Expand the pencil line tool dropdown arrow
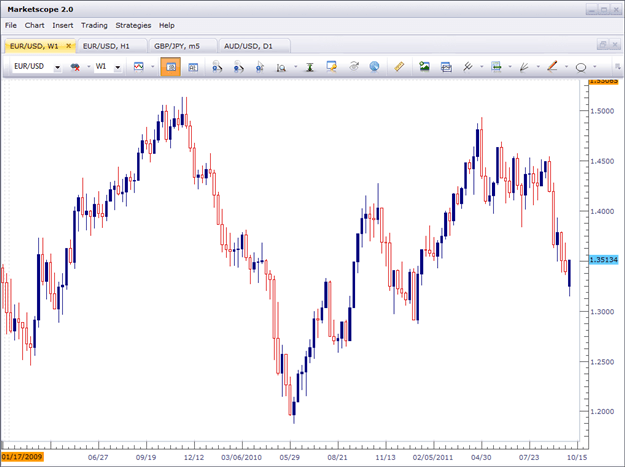Screen dimensions: 625x467 [x=566, y=67]
